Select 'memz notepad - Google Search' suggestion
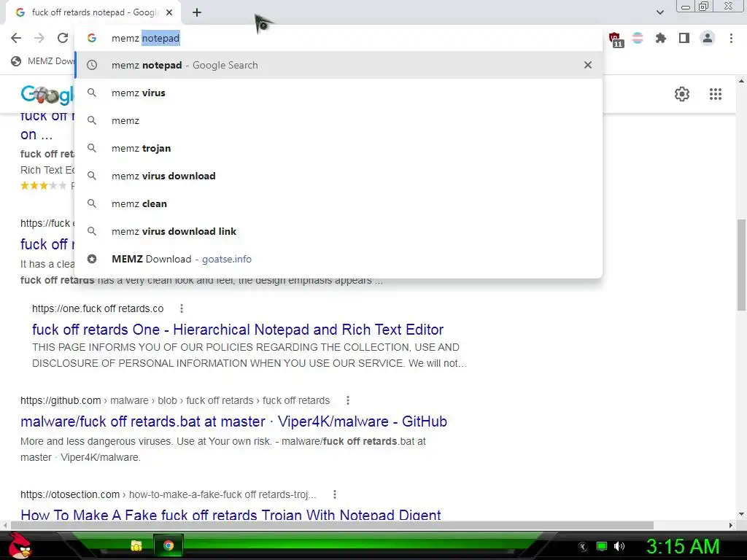This screenshot has width=747, height=560. [x=338, y=65]
